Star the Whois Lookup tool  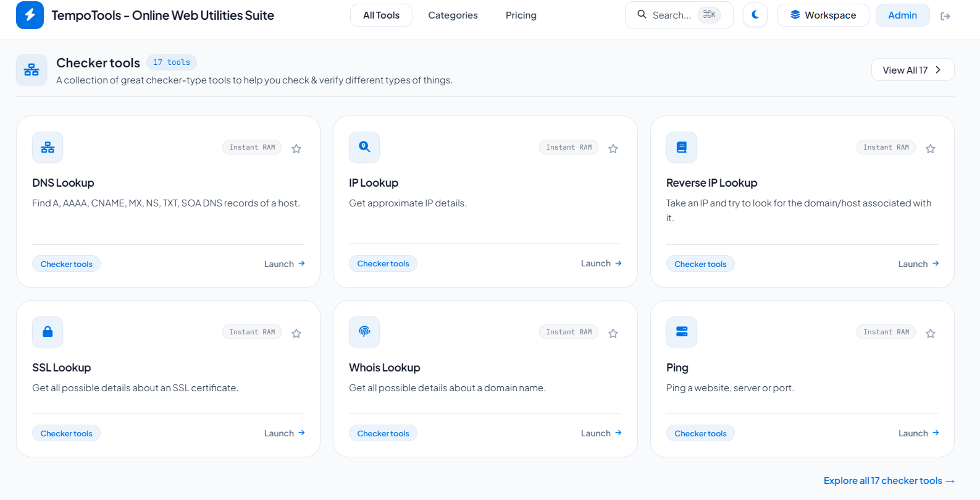click(613, 333)
